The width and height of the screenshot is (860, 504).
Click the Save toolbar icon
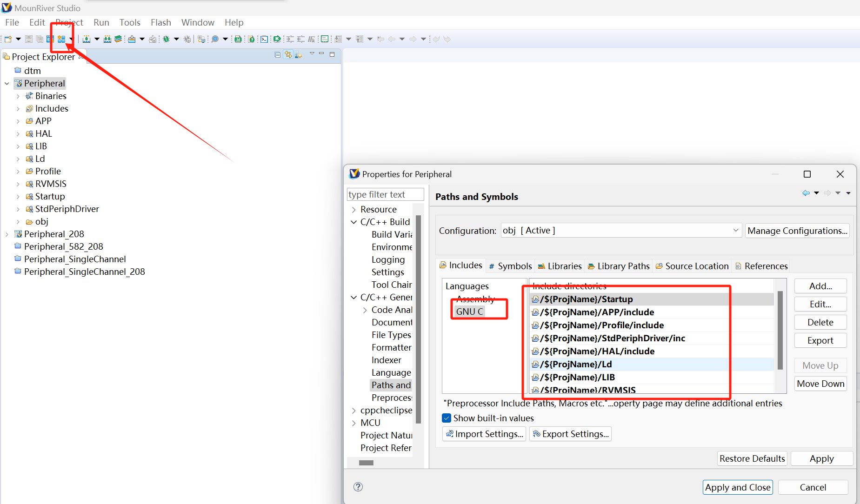click(x=29, y=39)
